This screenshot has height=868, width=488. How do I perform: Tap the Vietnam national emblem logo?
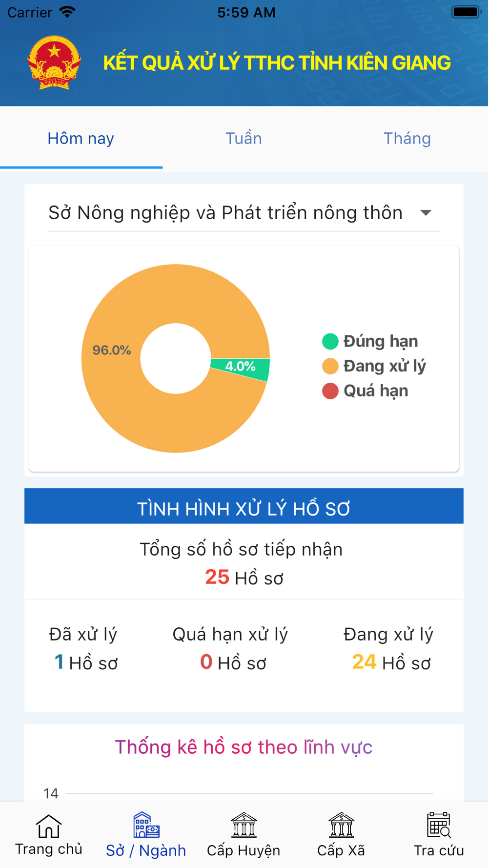54,62
